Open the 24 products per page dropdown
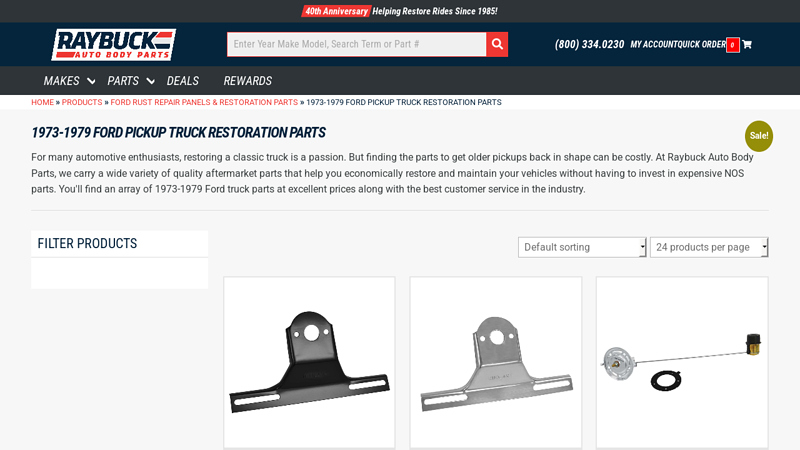This screenshot has height=450, width=800. [x=709, y=247]
